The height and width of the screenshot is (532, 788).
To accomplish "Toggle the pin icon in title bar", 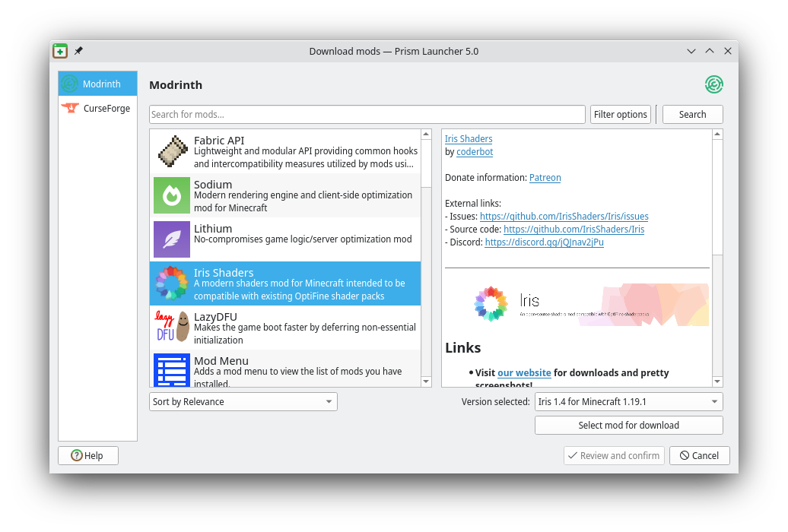I will (78, 51).
